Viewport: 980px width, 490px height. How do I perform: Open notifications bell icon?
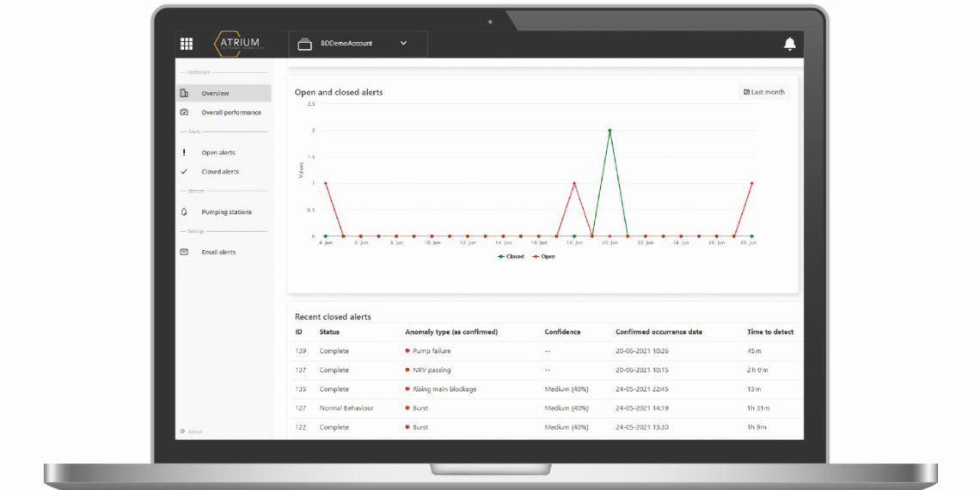coord(789,44)
